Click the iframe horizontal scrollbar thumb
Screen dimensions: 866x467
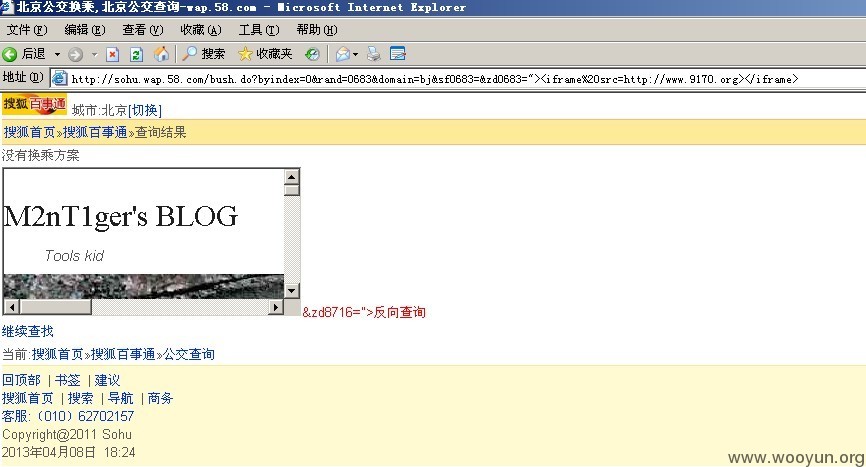click(x=55, y=307)
